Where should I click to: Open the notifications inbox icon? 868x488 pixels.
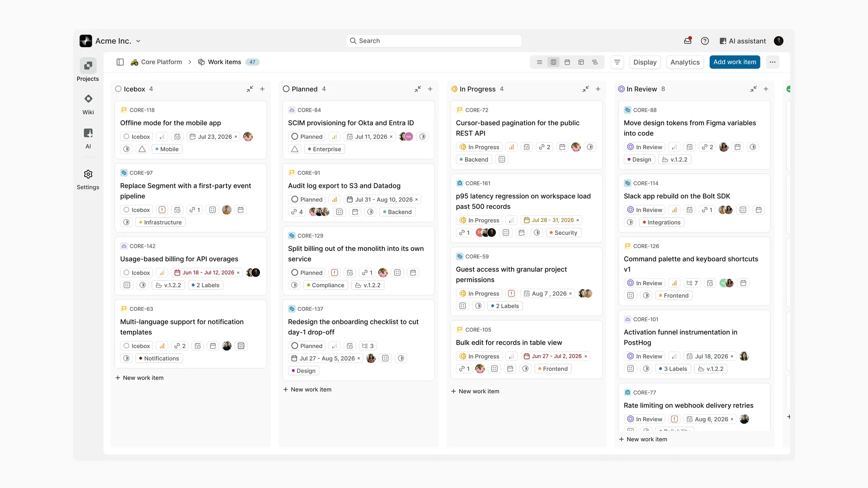click(x=688, y=41)
